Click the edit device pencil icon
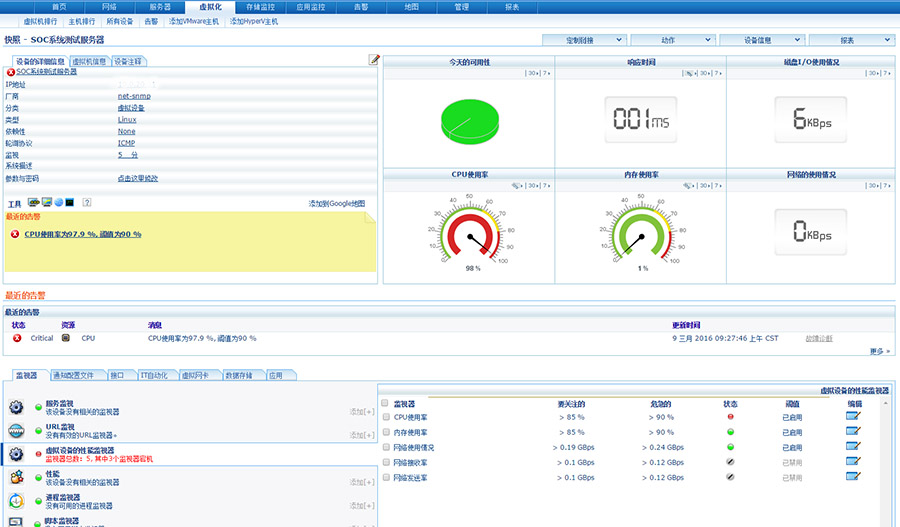Viewport: 900px width, 527px height. tap(374, 60)
